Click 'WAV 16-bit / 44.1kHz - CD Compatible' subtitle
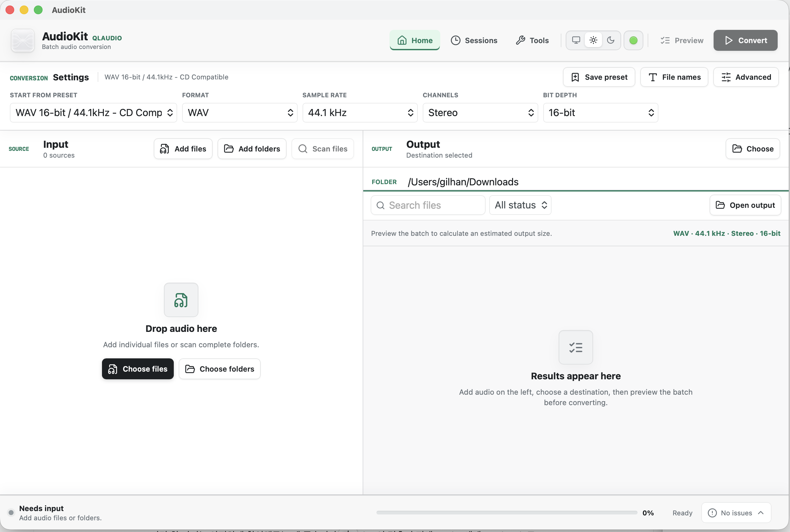 pos(166,77)
